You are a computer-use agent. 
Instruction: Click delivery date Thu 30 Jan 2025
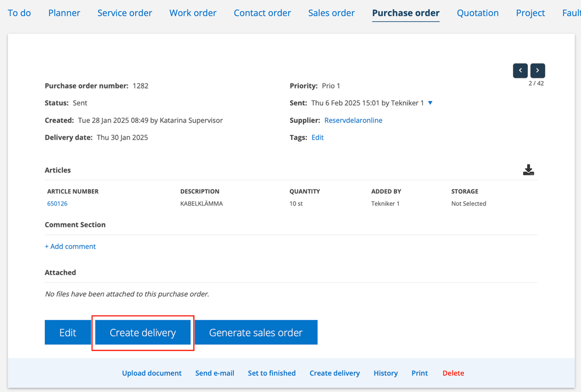coord(123,137)
